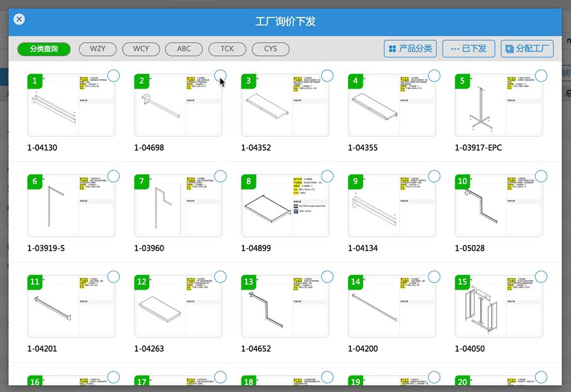Open the ABC classification tab

(x=184, y=49)
